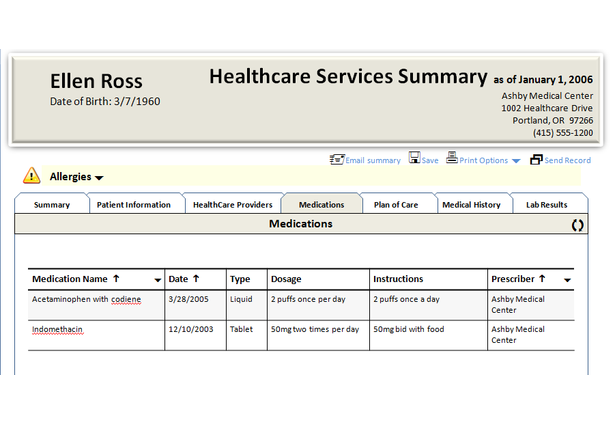Click the Healthcare Services Summary title
Image resolution: width=615 pixels, height=424 pixels.
pyautogui.click(x=348, y=76)
